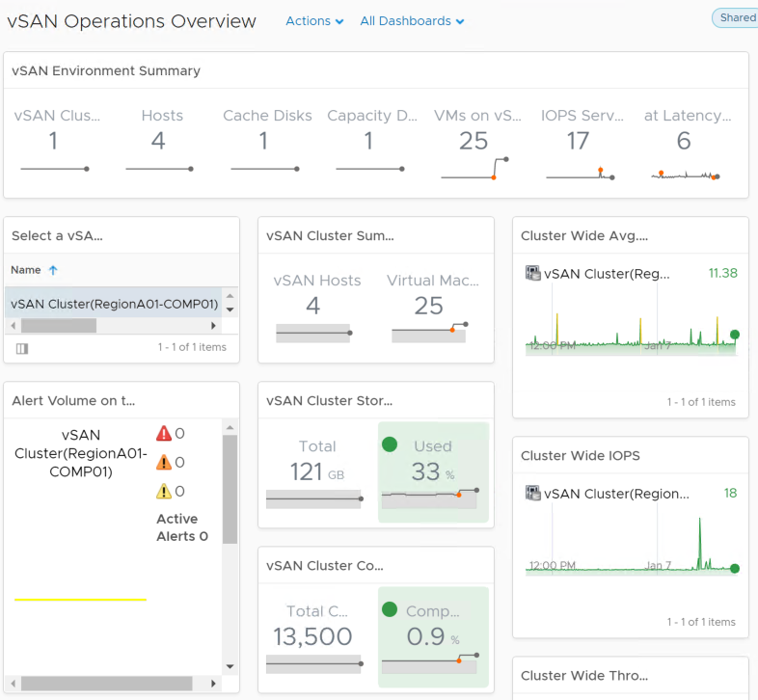Open the Actions dropdown menu
Viewport: 758px width, 700px height.
point(314,21)
